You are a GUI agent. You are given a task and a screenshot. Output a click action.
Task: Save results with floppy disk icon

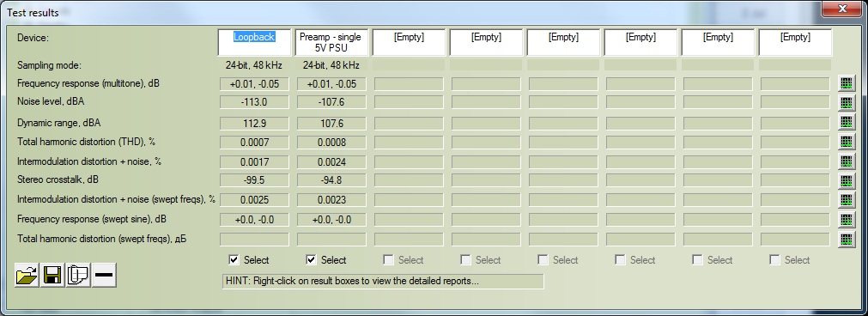(x=52, y=275)
